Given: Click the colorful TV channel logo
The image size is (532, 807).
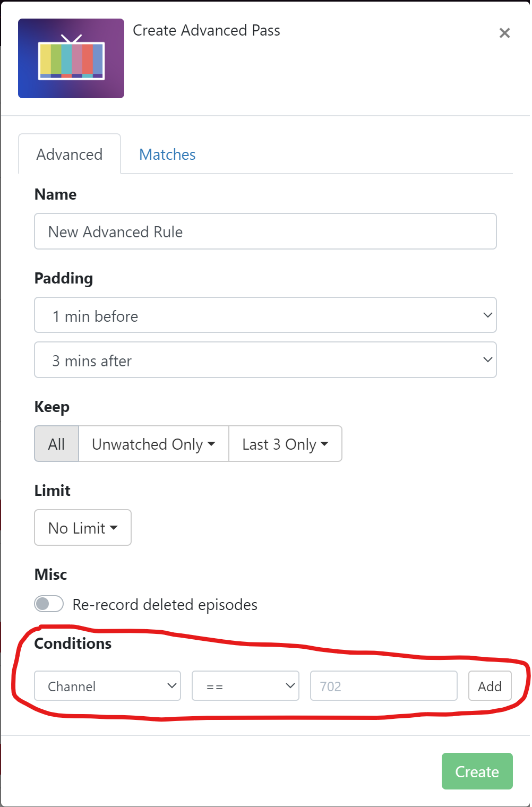Looking at the screenshot, I should [71, 58].
